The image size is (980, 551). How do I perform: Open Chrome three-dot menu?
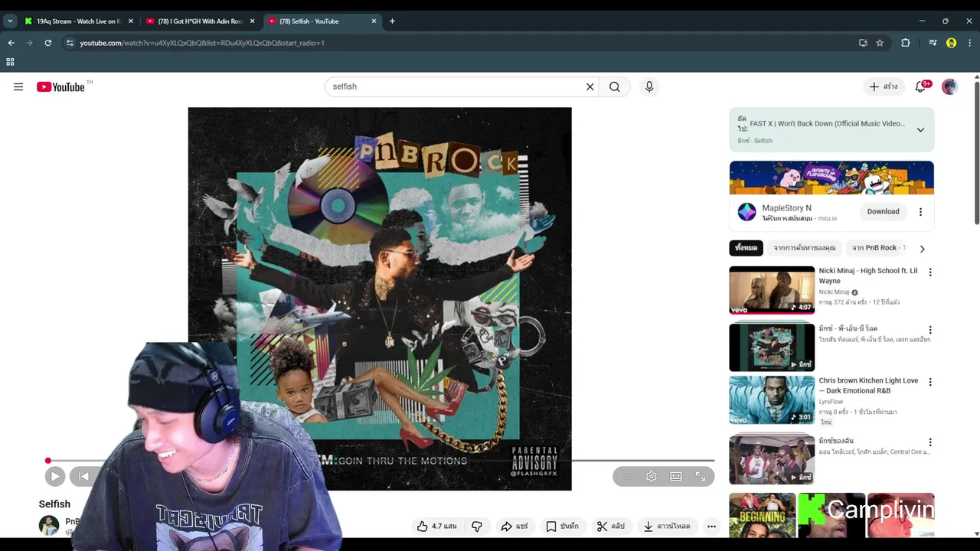pyautogui.click(x=970, y=43)
